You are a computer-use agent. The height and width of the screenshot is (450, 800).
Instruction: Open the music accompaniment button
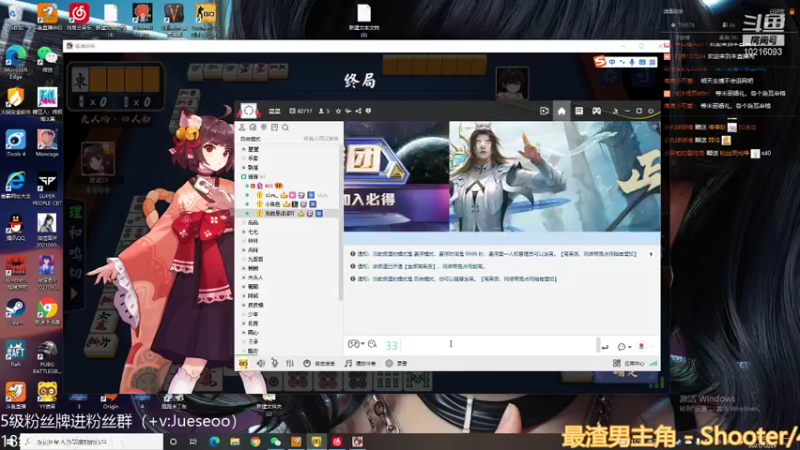click(x=360, y=363)
